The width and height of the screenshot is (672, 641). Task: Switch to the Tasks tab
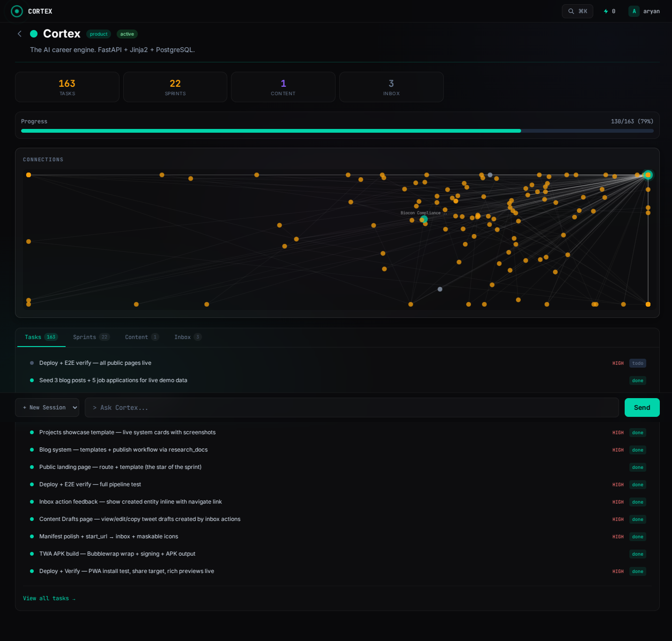(41, 337)
